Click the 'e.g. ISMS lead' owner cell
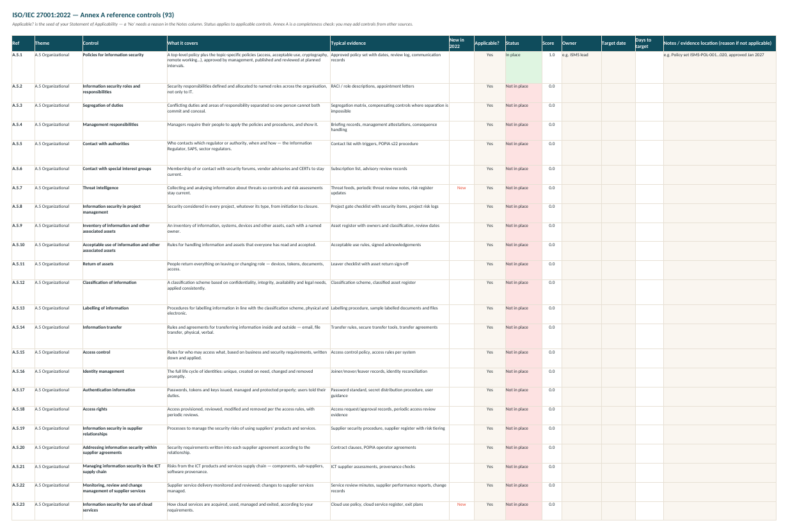Viewport: 788px width, 532px height. [x=581, y=66]
